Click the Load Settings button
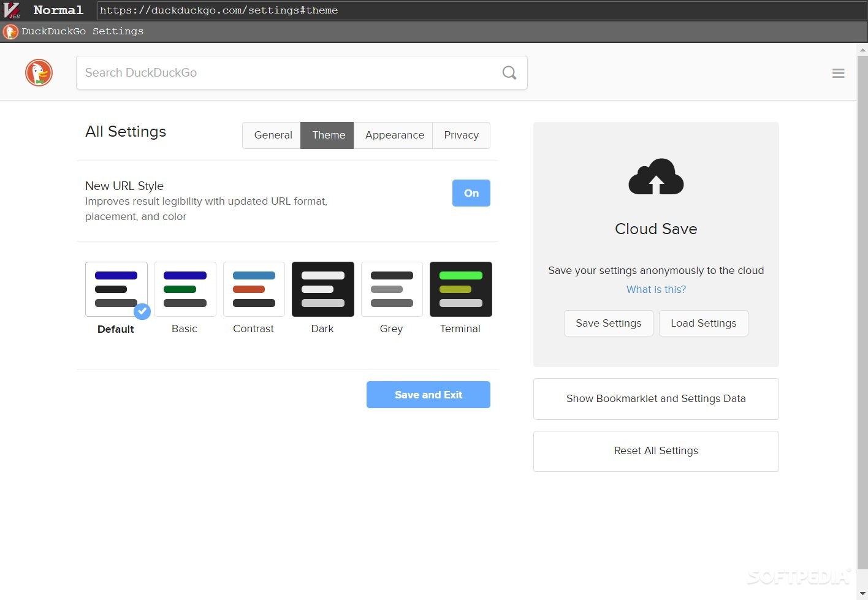 click(x=703, y=323)
